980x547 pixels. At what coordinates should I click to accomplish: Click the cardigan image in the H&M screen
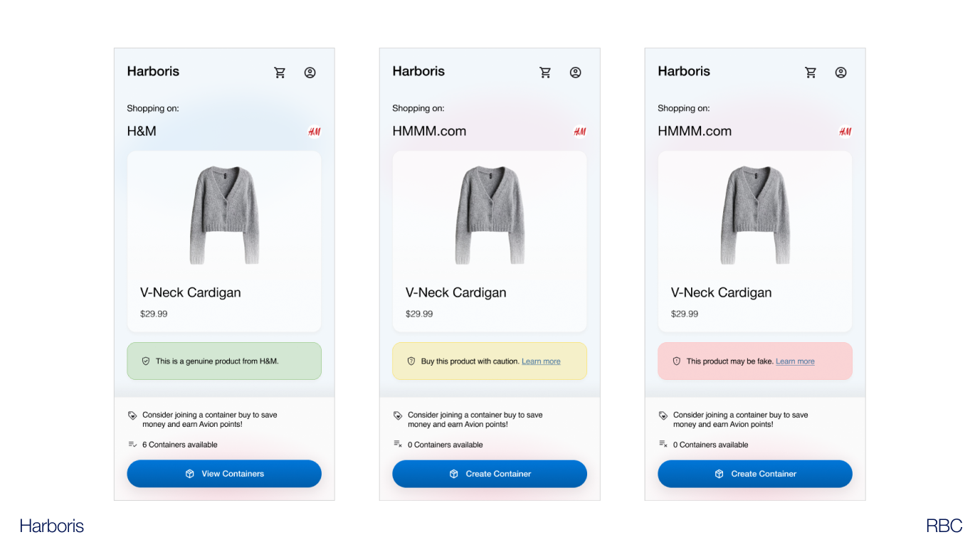[224, 215]
